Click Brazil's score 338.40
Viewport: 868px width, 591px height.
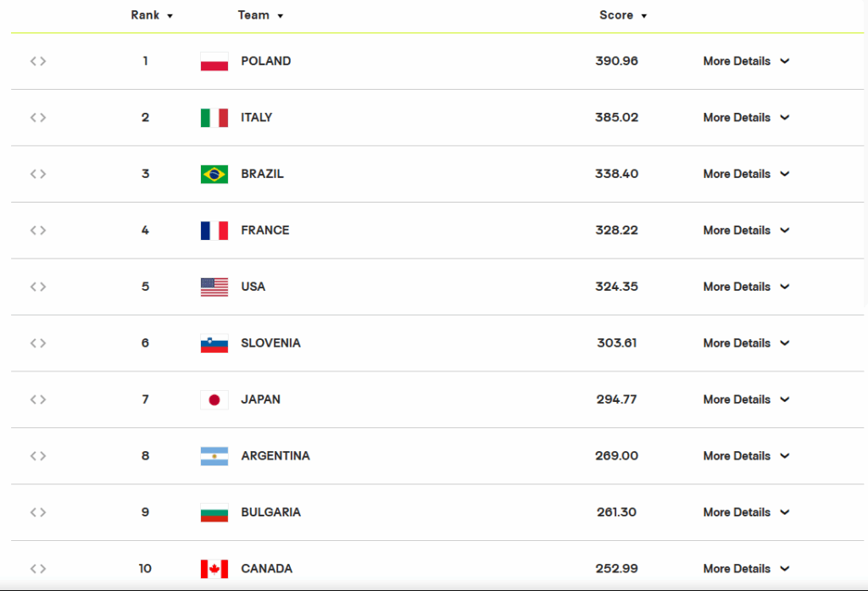click(617, 174)
